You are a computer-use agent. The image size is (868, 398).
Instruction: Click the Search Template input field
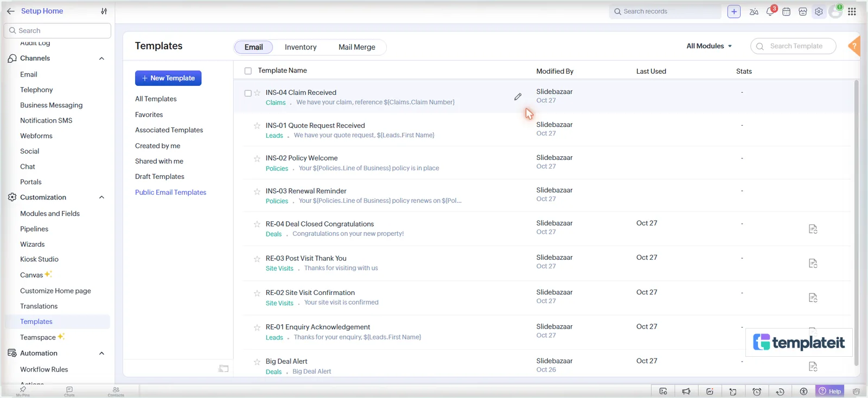pyautogui.click(x=793, y=46)
